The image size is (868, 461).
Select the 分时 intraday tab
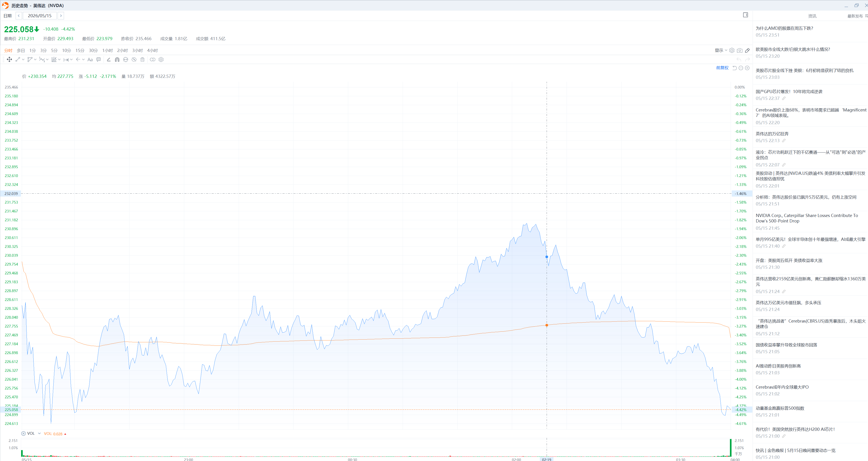coord(8,51)
